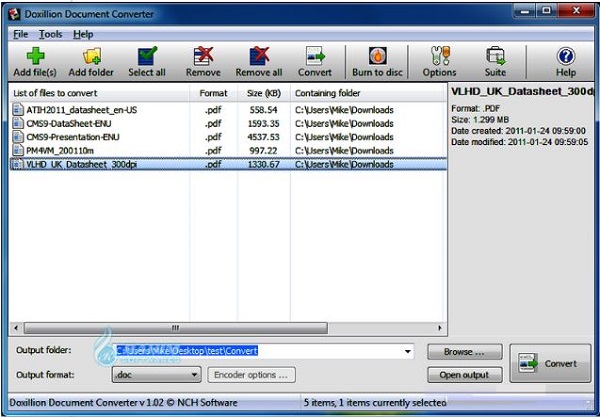
Task: Open the Output format .doc dropdown
Action: click(157, 375)
